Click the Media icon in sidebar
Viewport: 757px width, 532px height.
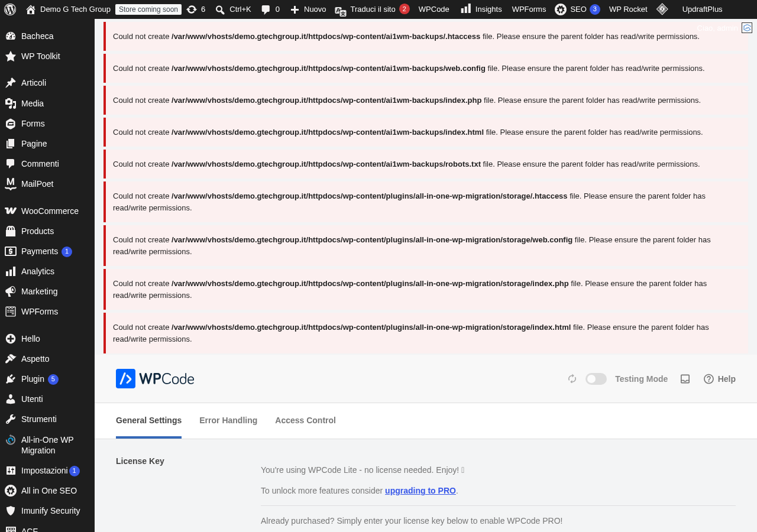pyautogui.click(x=11, y=103)
